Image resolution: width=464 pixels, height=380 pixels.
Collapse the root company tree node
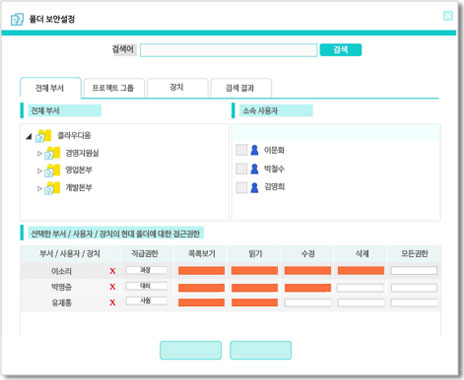click(29, 136)
